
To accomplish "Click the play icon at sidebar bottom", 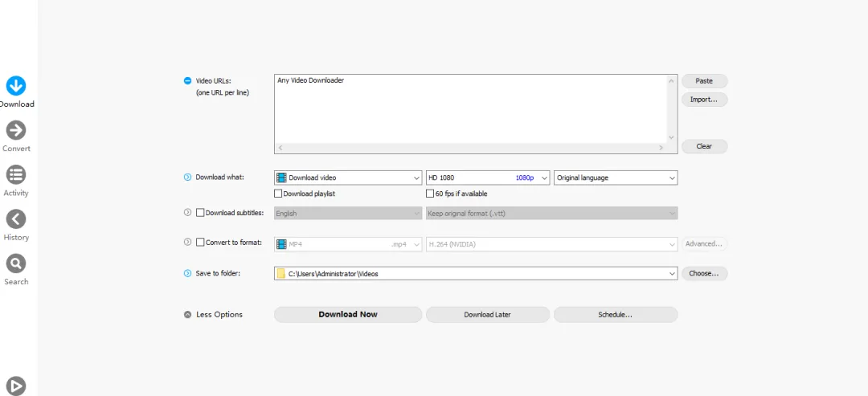I will tap(16, 386).
